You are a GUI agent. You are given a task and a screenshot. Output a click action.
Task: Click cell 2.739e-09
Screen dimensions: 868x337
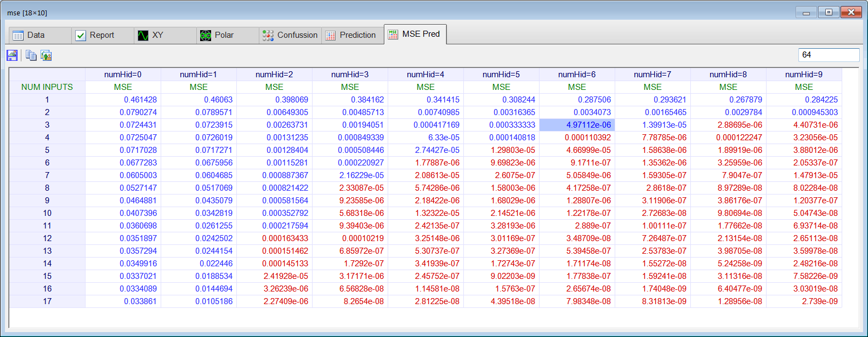(804, 301)
